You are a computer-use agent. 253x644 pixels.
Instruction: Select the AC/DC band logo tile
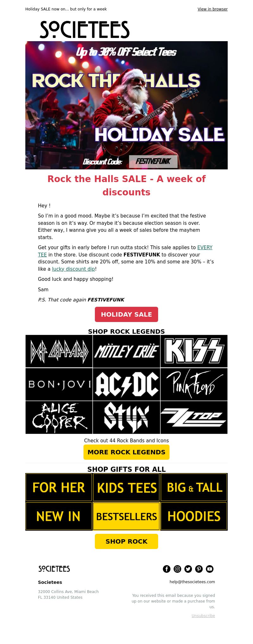pos(126,384)
